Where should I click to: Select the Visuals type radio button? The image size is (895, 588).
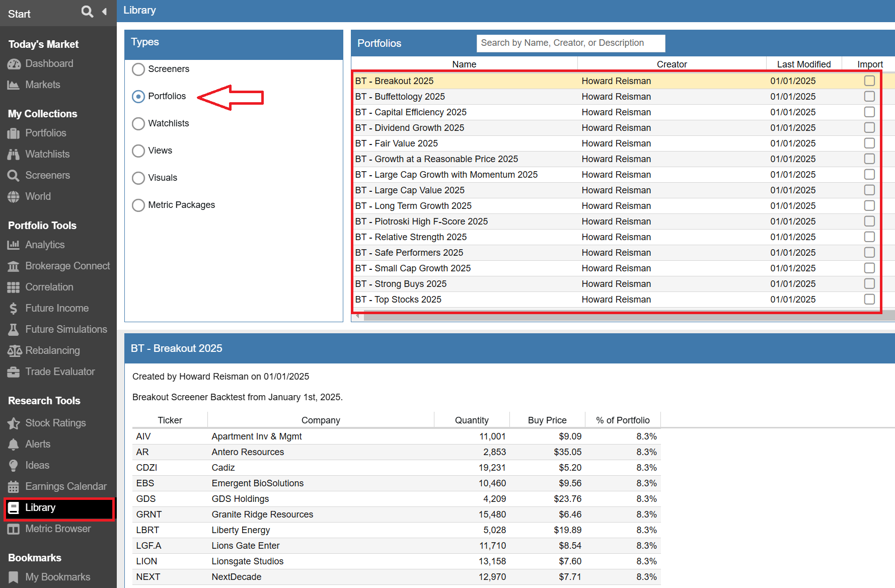tap(138, 178)
